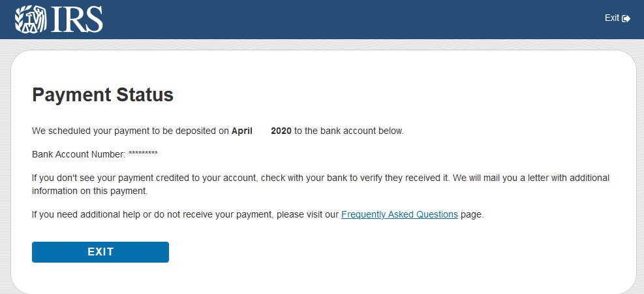Click the exit arrow icon in the header
The width and height of the screenshot is (644, 294).
(626, 19)
